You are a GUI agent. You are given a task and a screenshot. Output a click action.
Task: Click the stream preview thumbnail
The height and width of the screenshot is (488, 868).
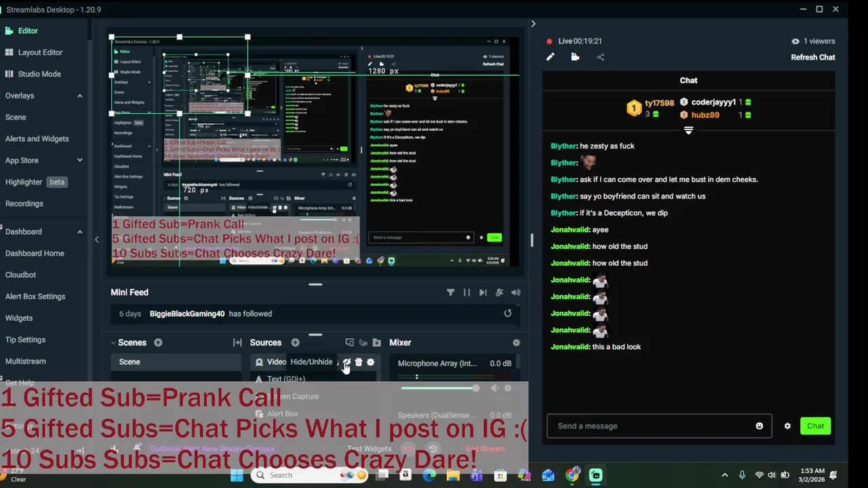[315, 152]
